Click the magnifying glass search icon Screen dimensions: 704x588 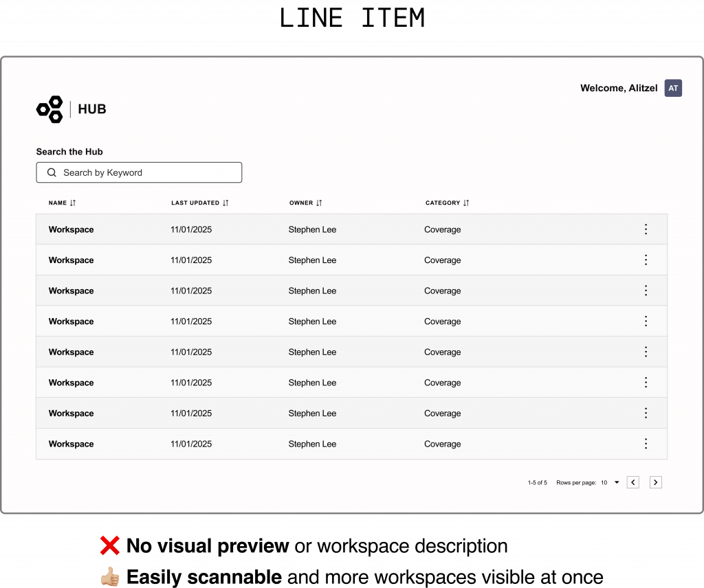pyautogui.click(x=52, y=172)
